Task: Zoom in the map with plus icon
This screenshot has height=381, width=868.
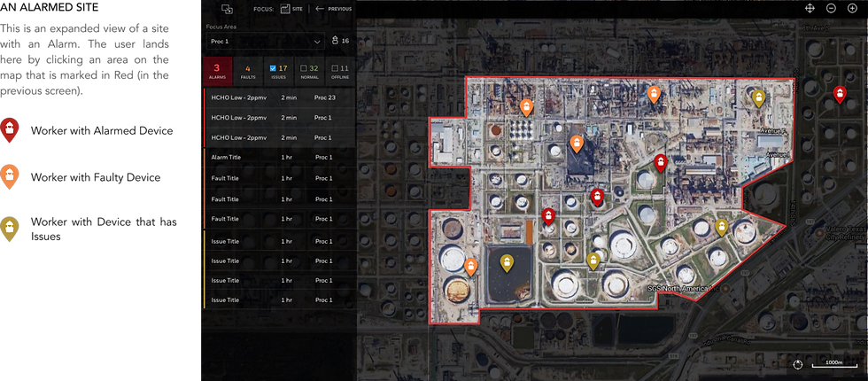Action: point(852,8)
